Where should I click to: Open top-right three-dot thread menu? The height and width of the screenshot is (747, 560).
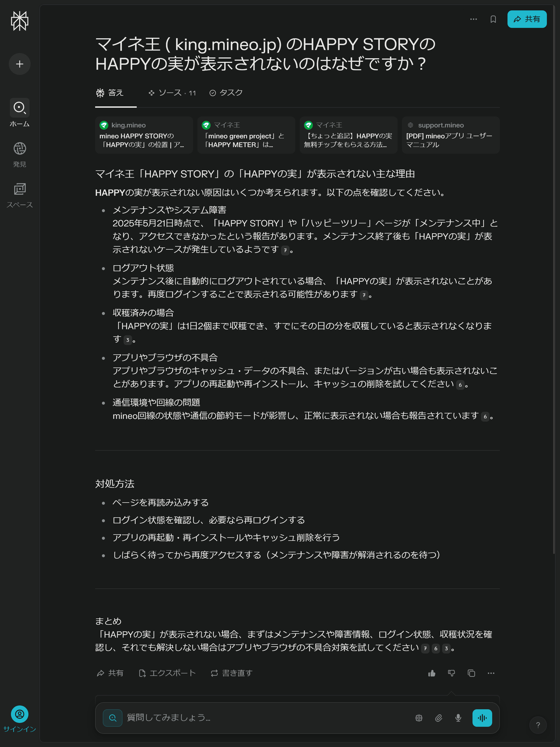tap(474, 19)
